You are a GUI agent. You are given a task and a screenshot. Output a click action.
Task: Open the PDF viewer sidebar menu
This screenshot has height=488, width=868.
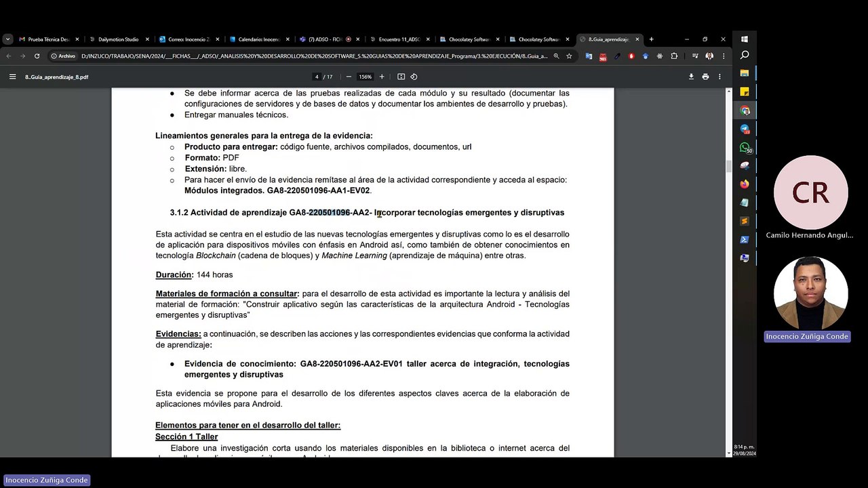(x=12, y=77)
